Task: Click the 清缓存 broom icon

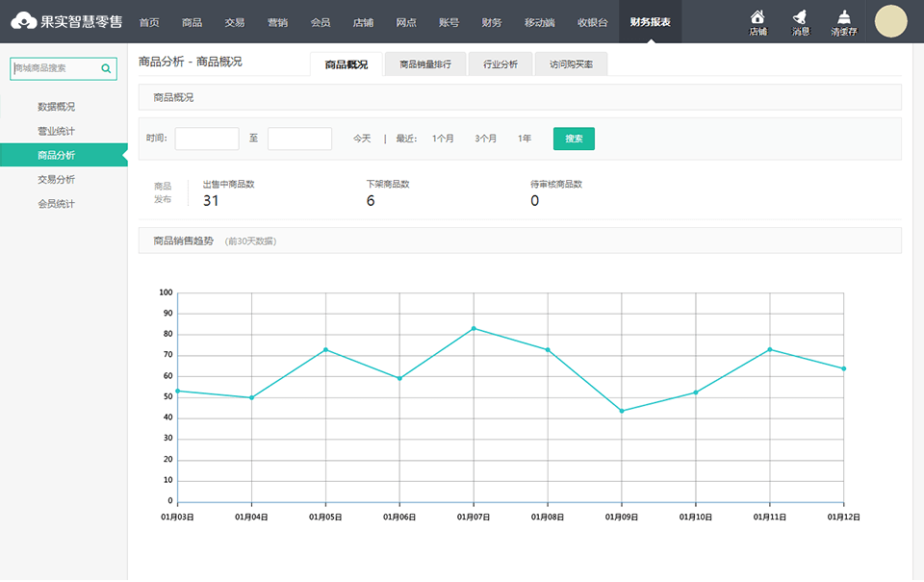Action: click(x=844, y=17)
